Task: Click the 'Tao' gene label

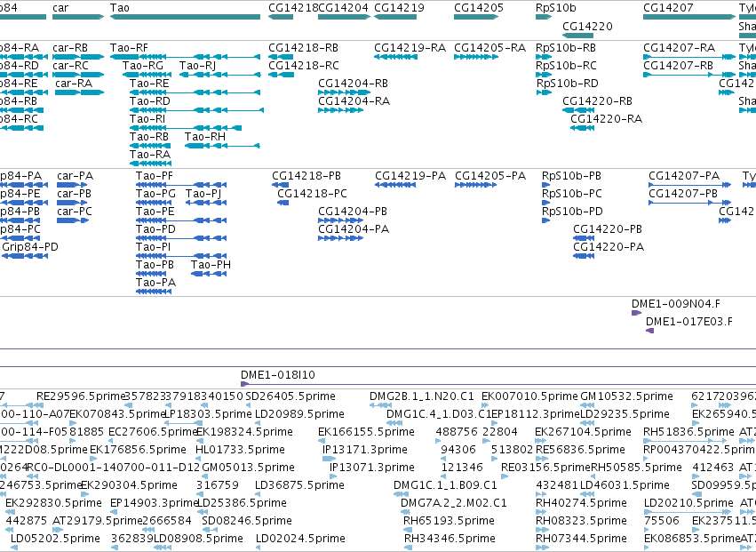Action: 120,8
